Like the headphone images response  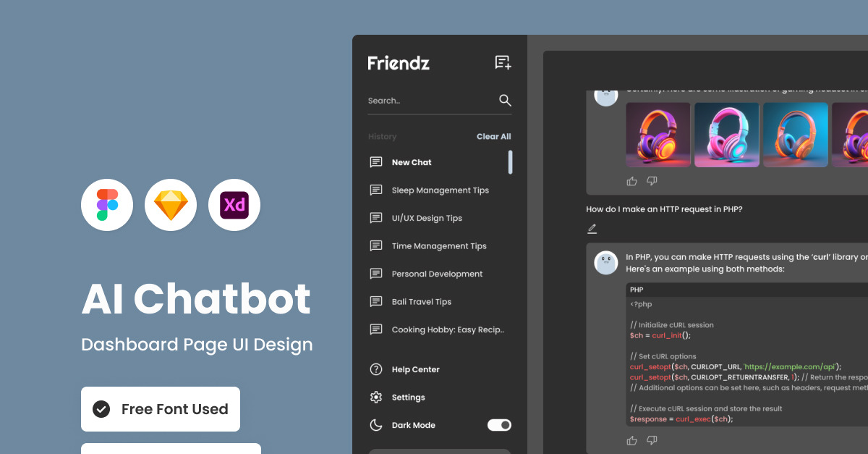click(631, 181)
